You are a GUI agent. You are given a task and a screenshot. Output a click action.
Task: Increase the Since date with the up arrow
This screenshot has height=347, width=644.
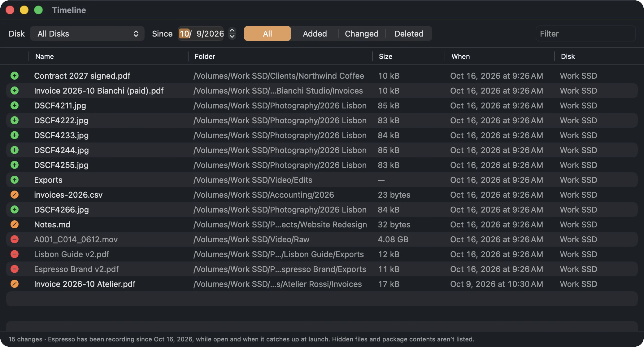(x=232, y=30)
